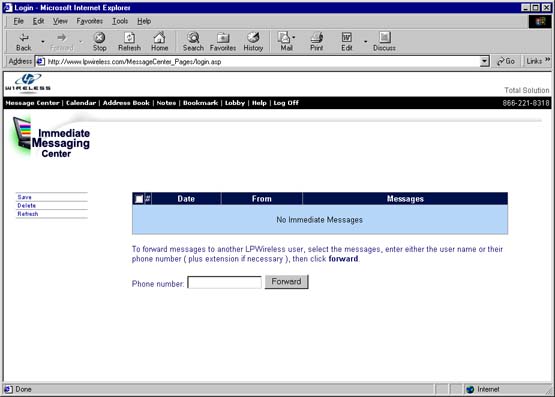Go to Home page icon
Viewport: 555px width, 397px height.
159,38
